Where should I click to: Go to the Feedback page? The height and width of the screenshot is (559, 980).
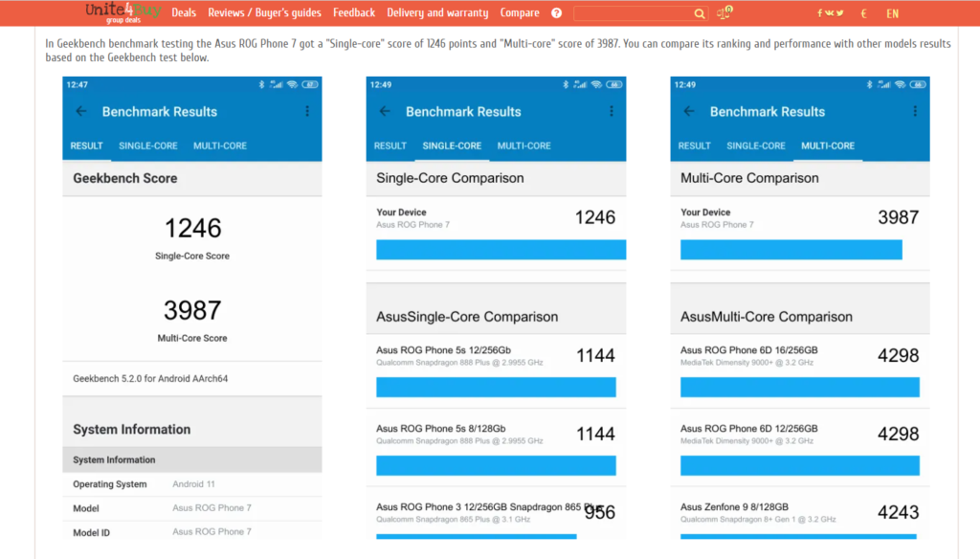(354, 13)
